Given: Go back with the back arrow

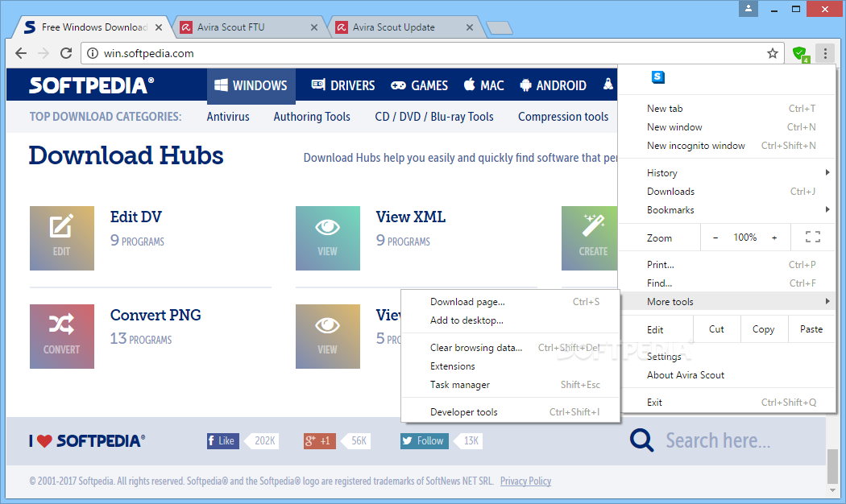Looking at the screenshot, I should tap(20, 53).
